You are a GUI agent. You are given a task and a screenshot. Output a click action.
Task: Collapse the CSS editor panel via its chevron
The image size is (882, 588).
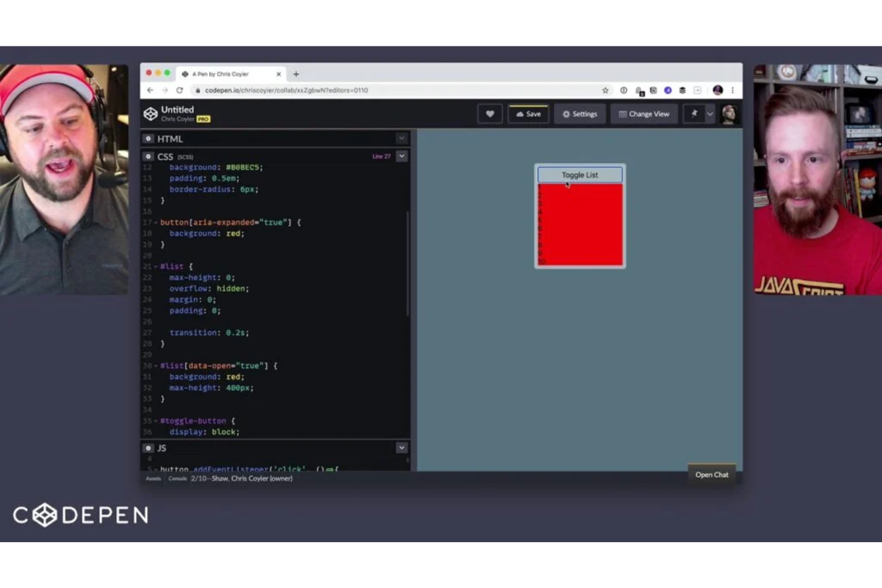click(402, 156)
